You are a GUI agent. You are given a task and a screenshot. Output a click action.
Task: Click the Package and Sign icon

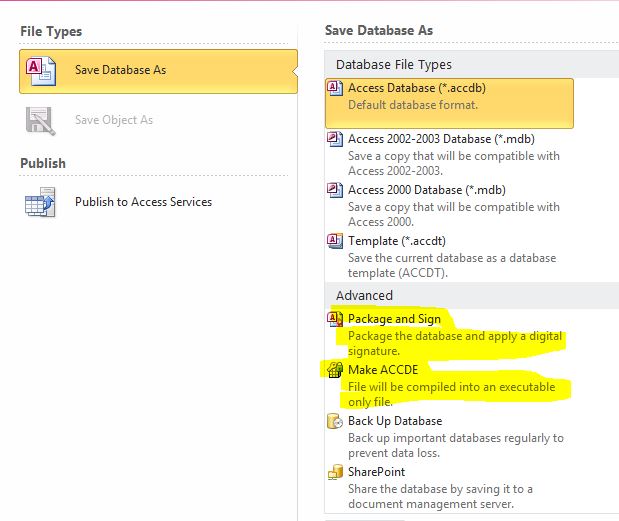point(335,319)
